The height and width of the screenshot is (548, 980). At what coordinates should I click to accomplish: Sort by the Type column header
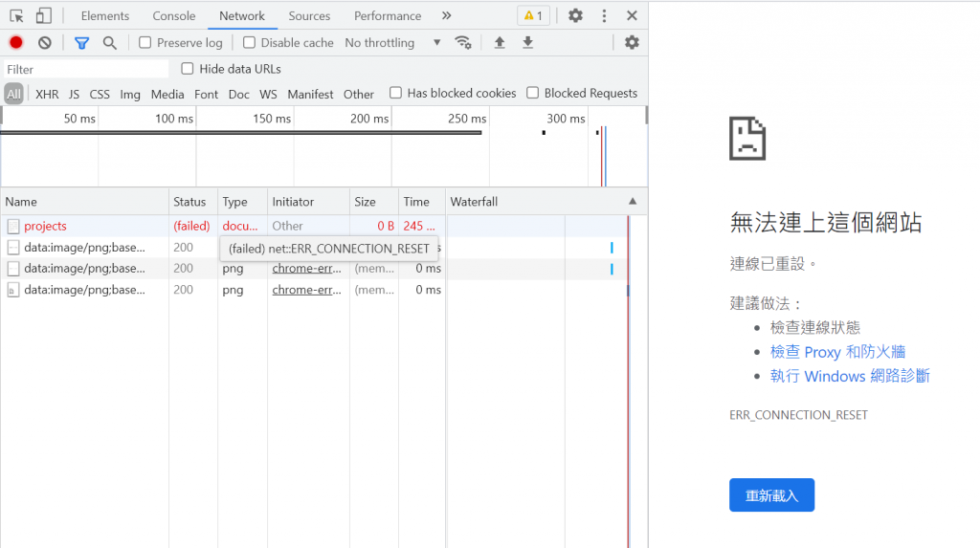(242, 202)
